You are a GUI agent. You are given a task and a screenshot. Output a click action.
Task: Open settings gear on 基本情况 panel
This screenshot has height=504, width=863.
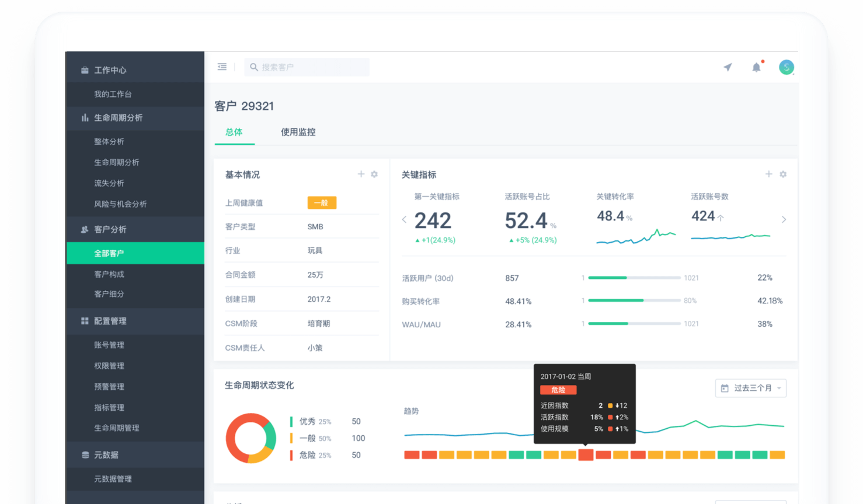(374, 174)
